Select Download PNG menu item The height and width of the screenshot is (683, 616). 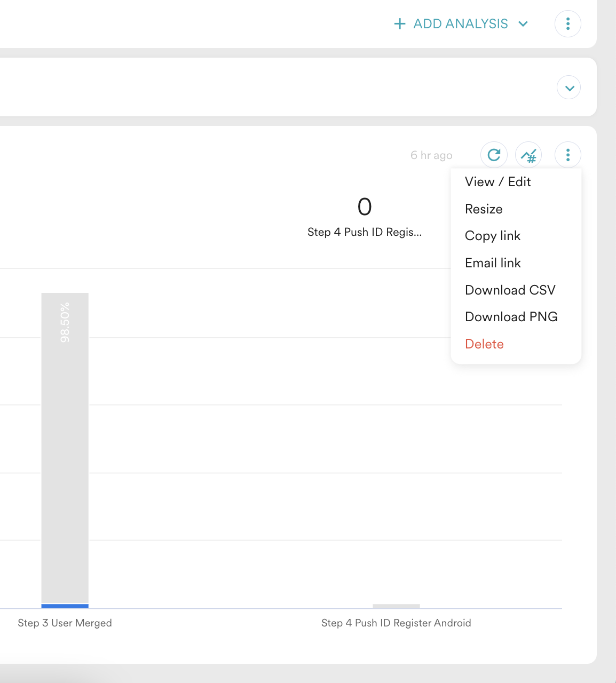pyautogui.click(x=511, y=317)
